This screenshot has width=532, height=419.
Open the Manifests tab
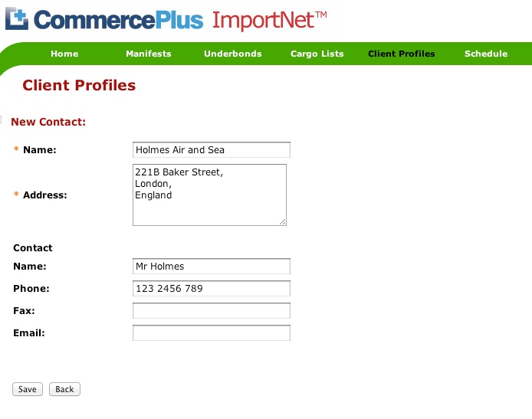coord(149,54)
